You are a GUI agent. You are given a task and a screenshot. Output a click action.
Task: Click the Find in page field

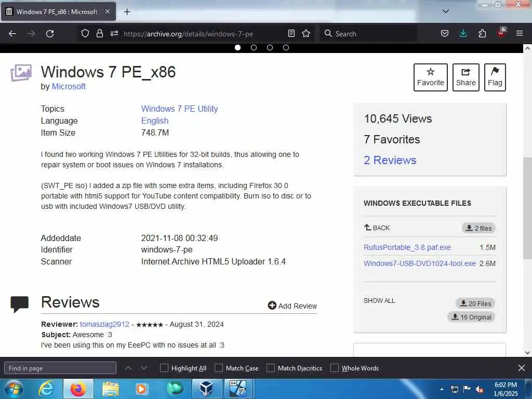60,368
